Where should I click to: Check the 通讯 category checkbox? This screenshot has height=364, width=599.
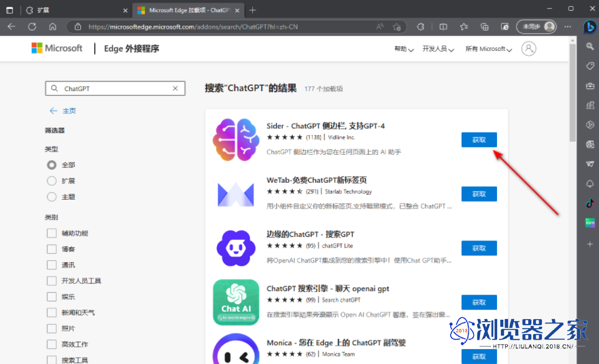click(x=52, y=265)
